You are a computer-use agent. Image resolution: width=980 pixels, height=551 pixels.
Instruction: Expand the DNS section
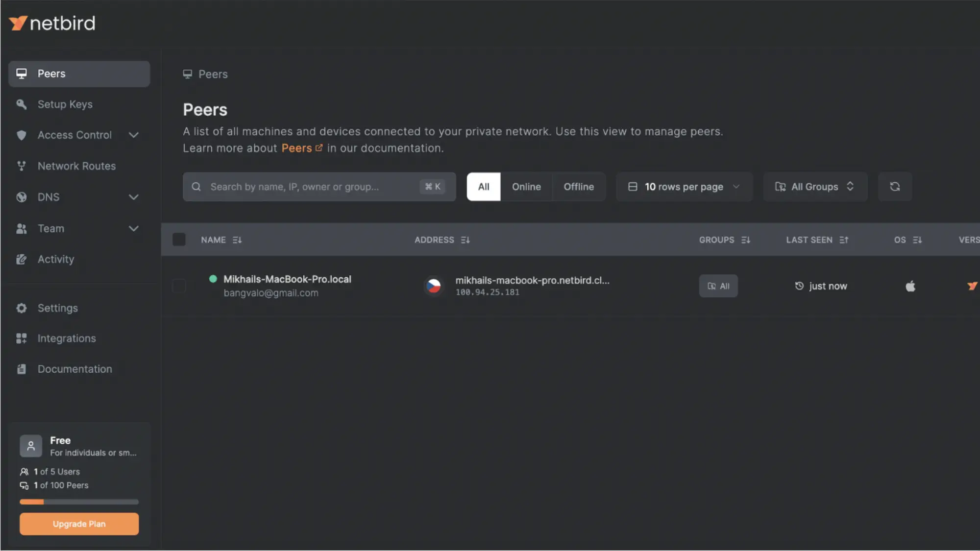[x=48, y=197]
